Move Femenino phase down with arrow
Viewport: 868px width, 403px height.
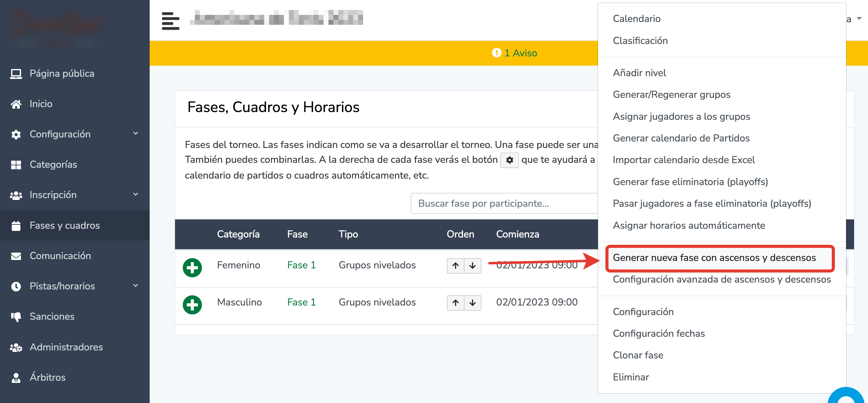[x=472, y=265]
